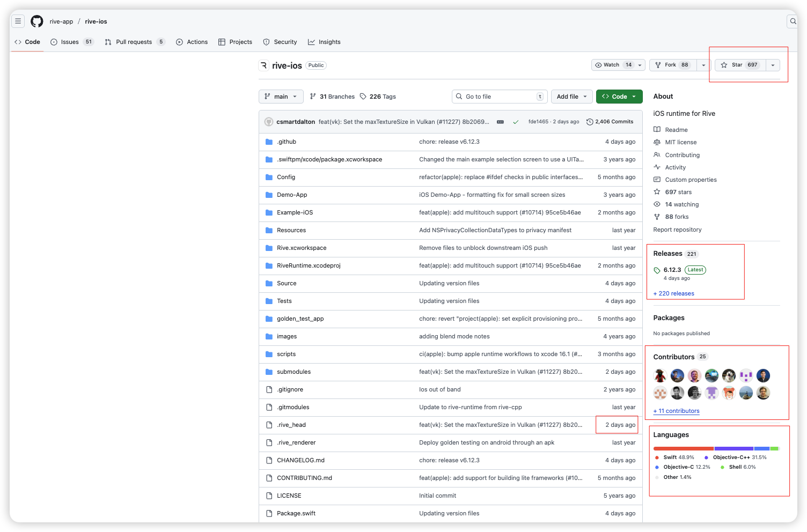Open the hamburger navigation menu
Viewport: 807px width, 532px height.
(x=18, y=21)
